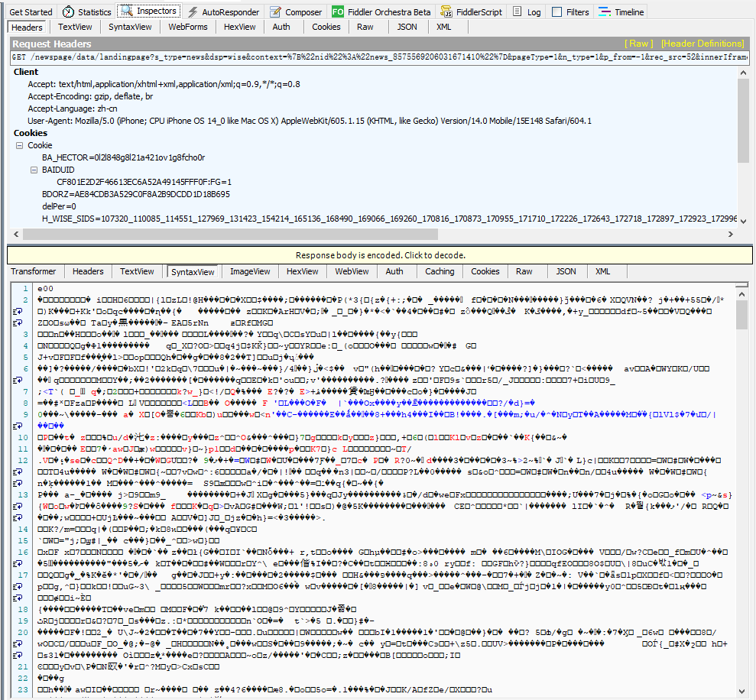Image resolution: width=756 pixels, height=700 pixels.
Task: Click the Client section heading
Action: [x=25, y=71]
